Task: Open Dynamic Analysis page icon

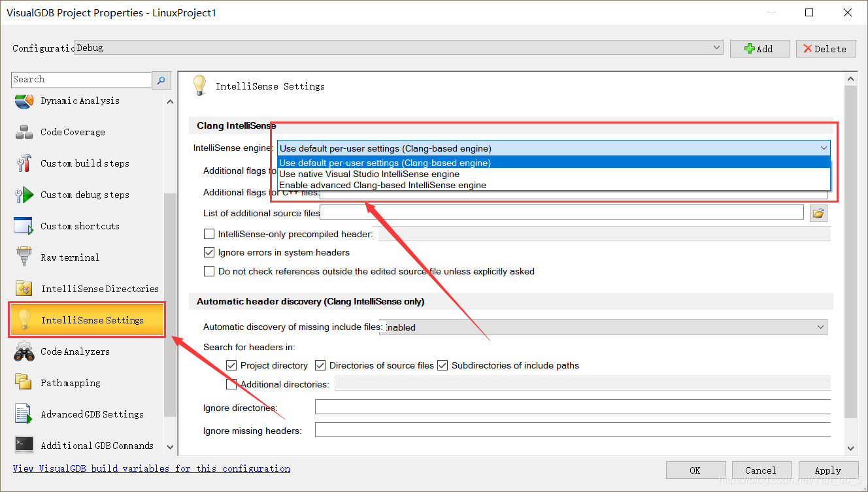Action: coord(24,101)
